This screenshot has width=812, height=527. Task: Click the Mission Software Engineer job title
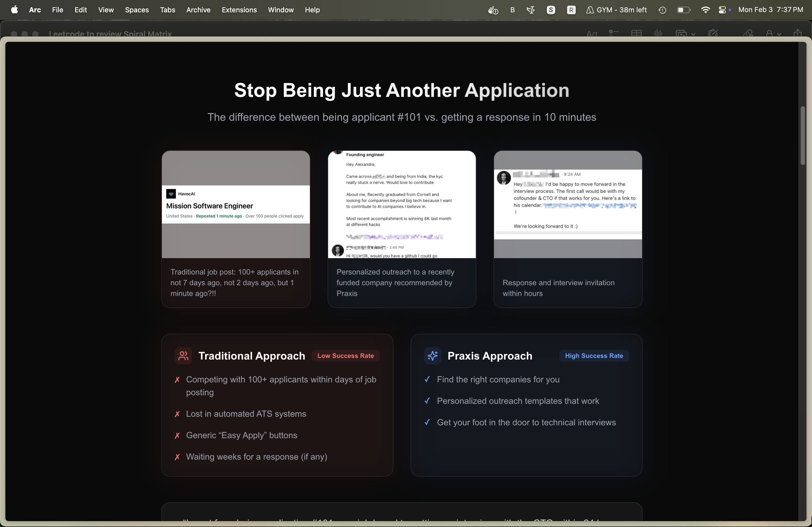209,206
